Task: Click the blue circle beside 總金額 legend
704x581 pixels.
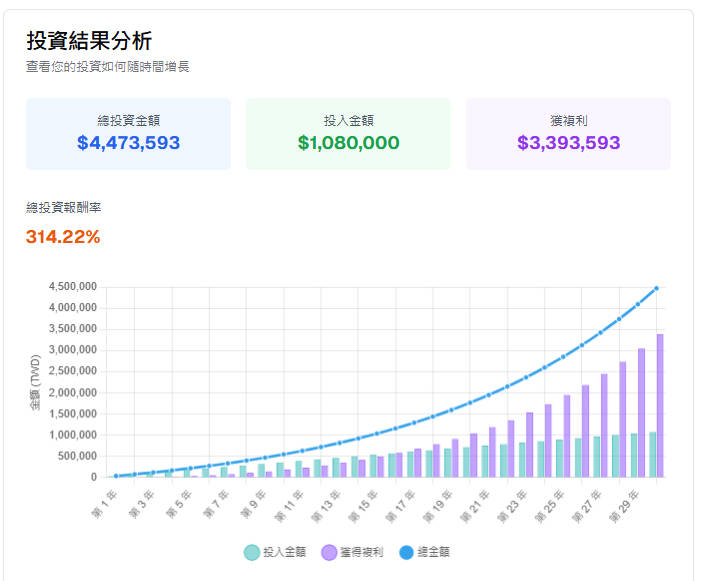Action: [407, 552]
